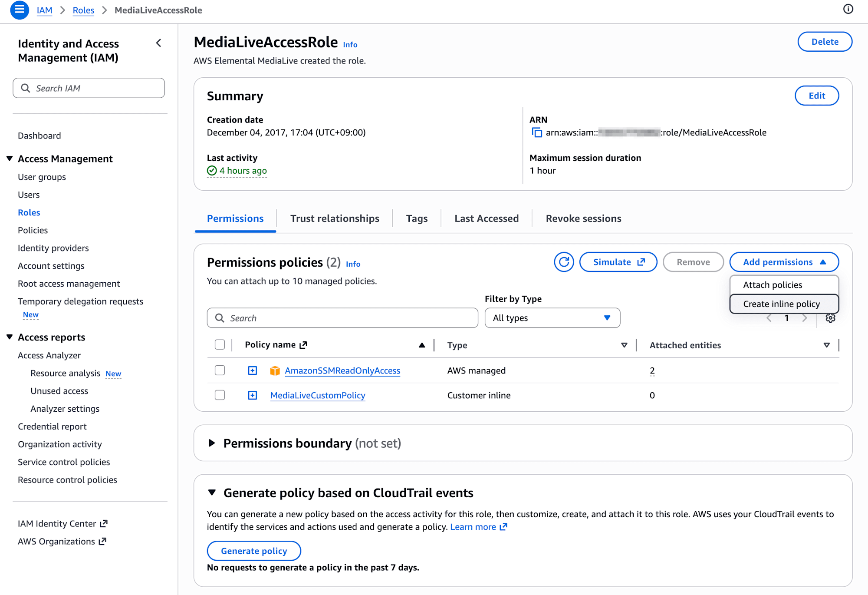Collapse Generate policy based on CloudTrail section

click(x=212, y=493)
